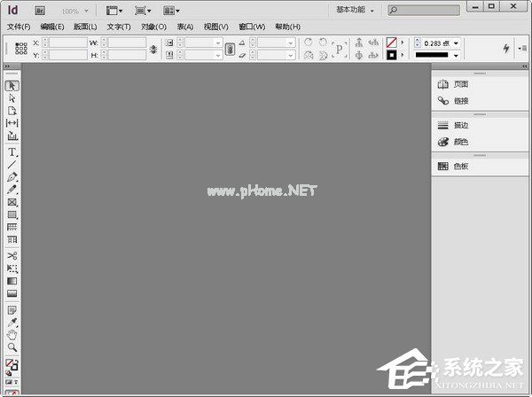Viewport: 532px width, 397px height.
Task: Select the Note tool
Action: [x=12, y=310]
